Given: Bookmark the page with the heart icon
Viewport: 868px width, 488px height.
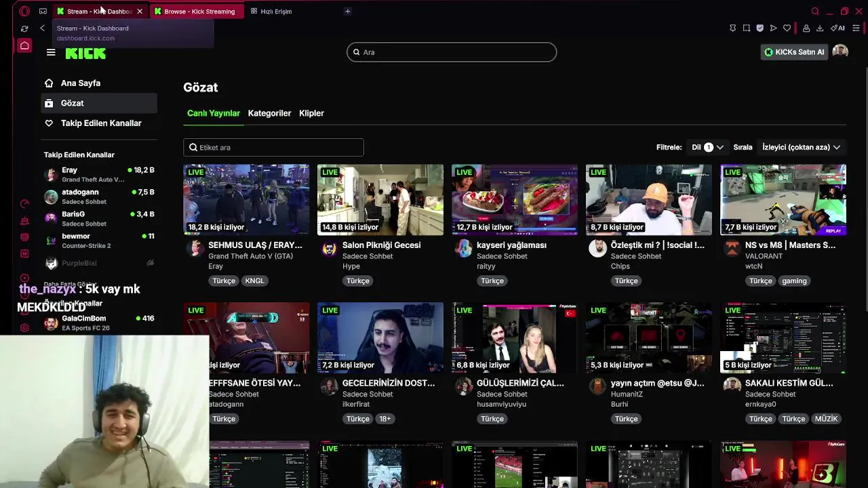Looking at the screenshot, I should point(787,28).
